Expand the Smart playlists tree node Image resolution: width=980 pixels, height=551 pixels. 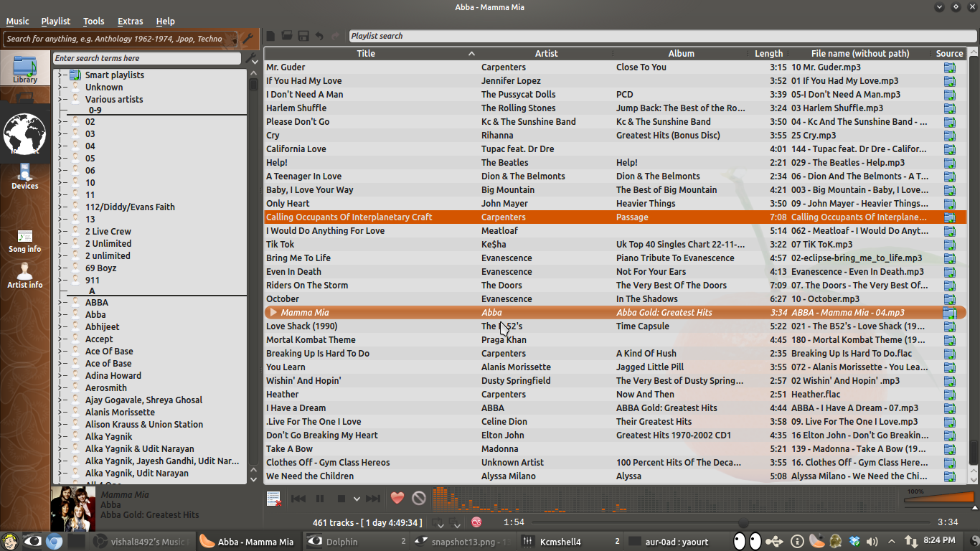[60, 75]
